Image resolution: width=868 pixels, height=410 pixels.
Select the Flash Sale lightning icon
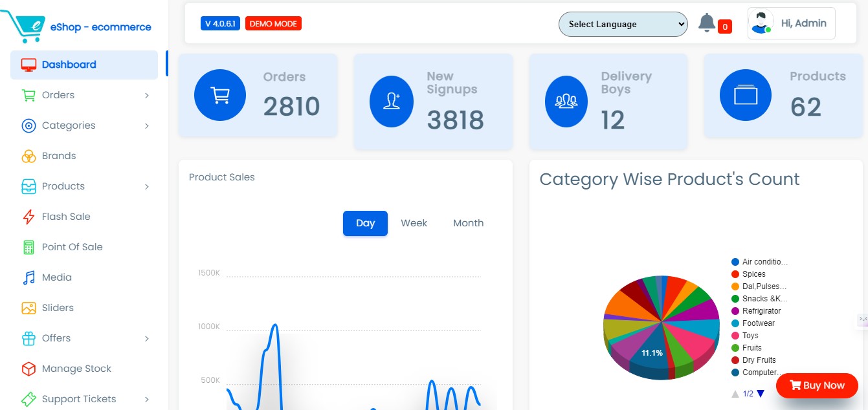click(29, 216)
